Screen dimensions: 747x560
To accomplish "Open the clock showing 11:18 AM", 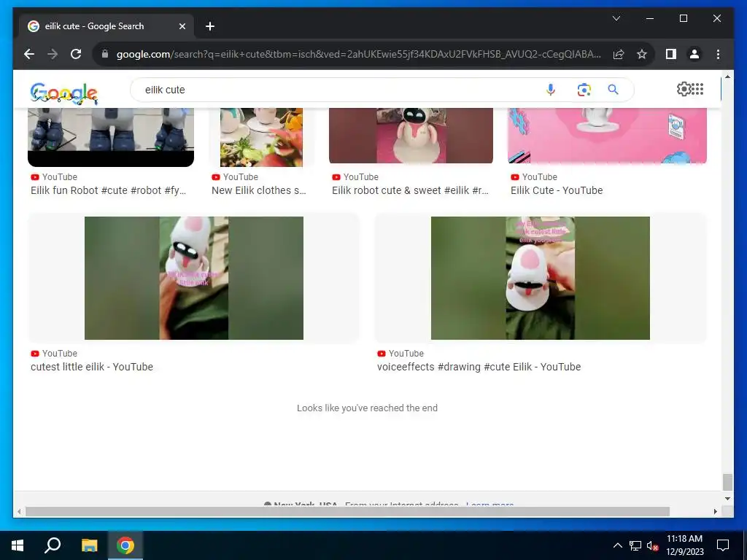I will (x=684, y=545).
